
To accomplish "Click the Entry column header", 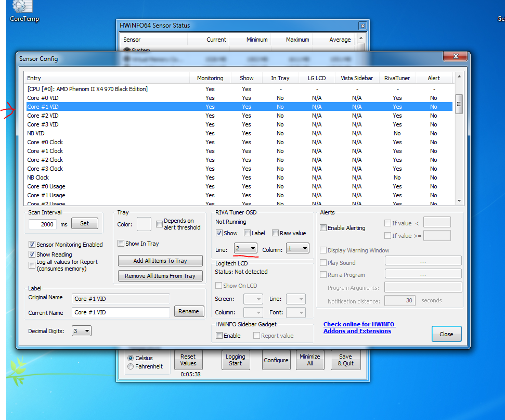I will coord(107,78).
